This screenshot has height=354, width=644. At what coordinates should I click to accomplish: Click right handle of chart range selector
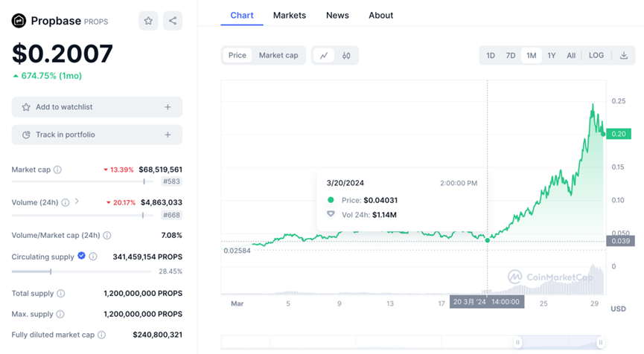pyautogui.click(x=601, y=343)
